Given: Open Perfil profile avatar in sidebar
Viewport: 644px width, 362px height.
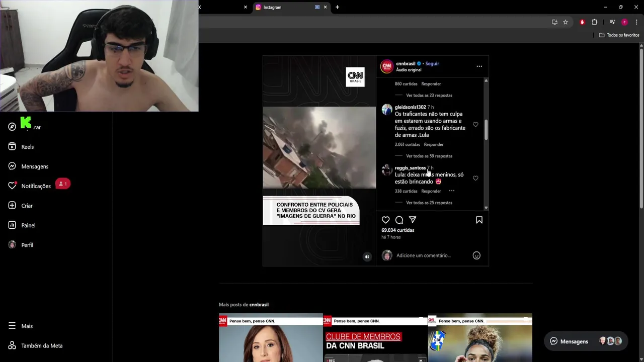Looking at the screenshot, I should (12, 245).
